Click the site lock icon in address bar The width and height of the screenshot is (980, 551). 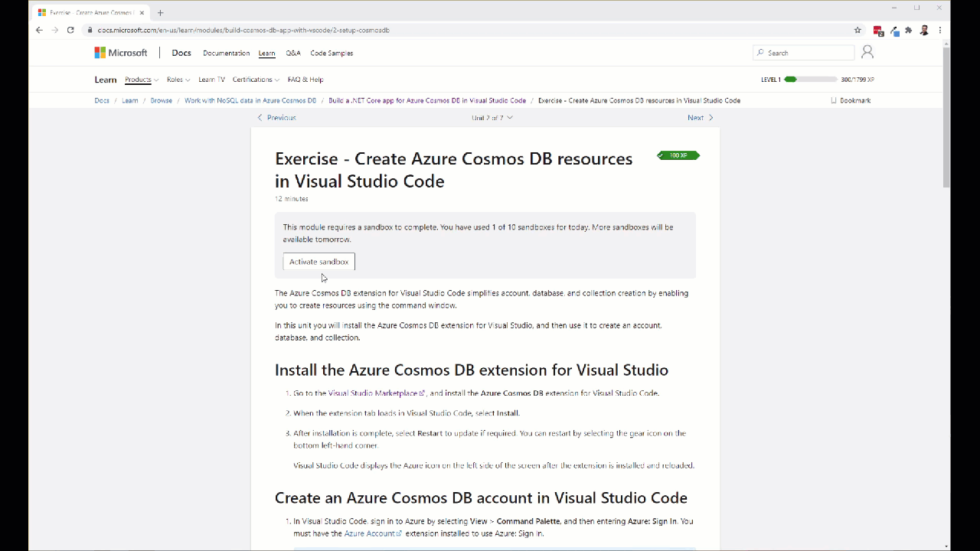coord(90,30)
